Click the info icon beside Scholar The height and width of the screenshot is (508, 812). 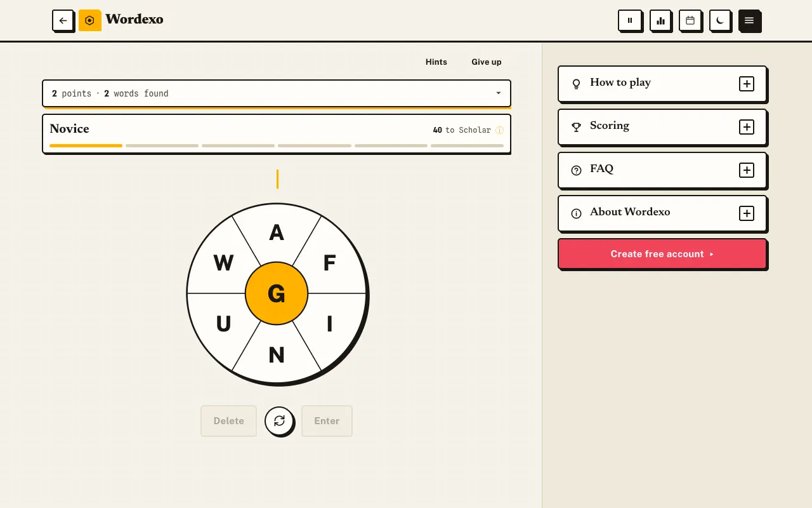tap(499, 130)
